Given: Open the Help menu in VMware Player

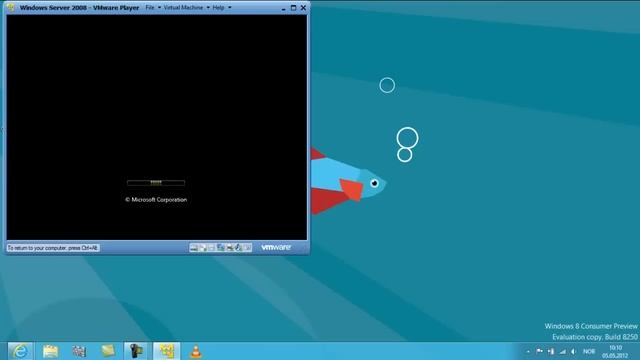Looking at the screenshot, I should coord(218,7).
